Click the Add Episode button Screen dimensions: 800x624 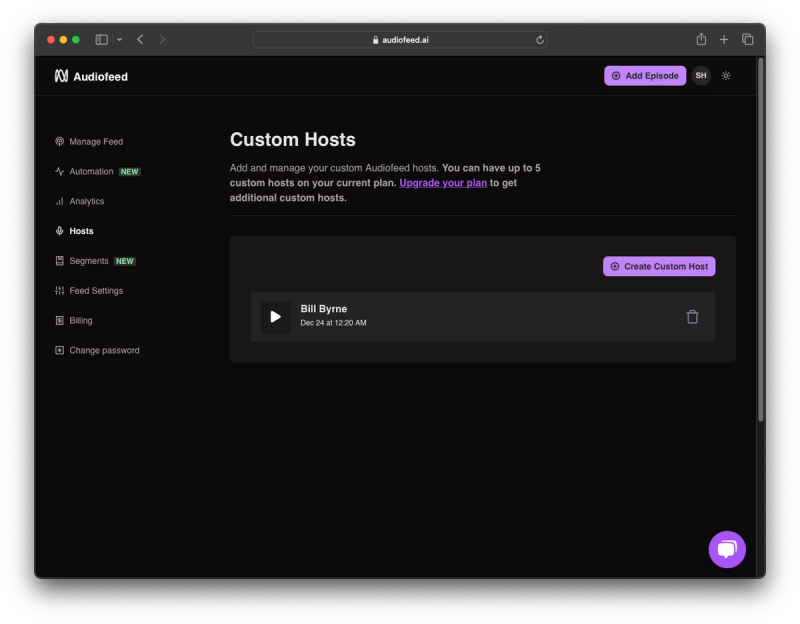point(645,76)
